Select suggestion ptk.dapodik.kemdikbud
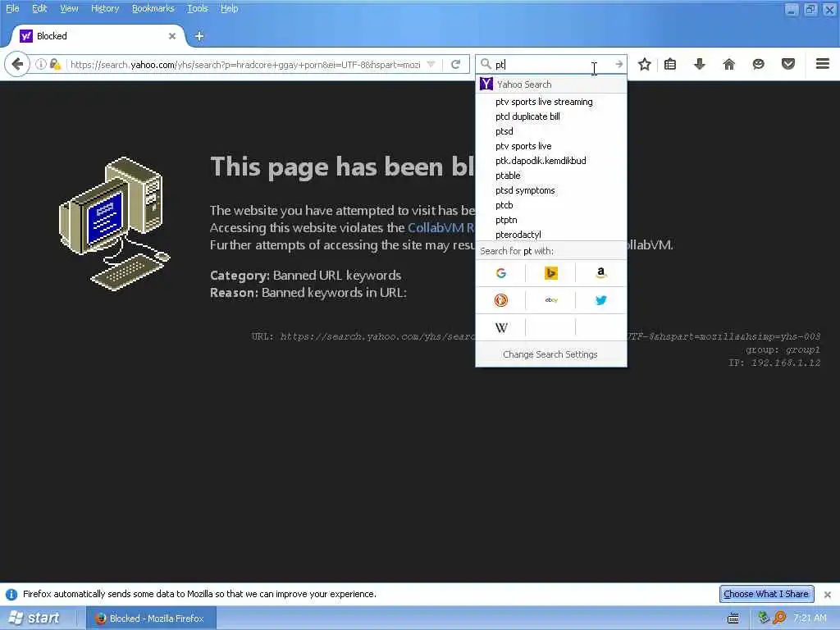840x630 pixels. [550, 161]
